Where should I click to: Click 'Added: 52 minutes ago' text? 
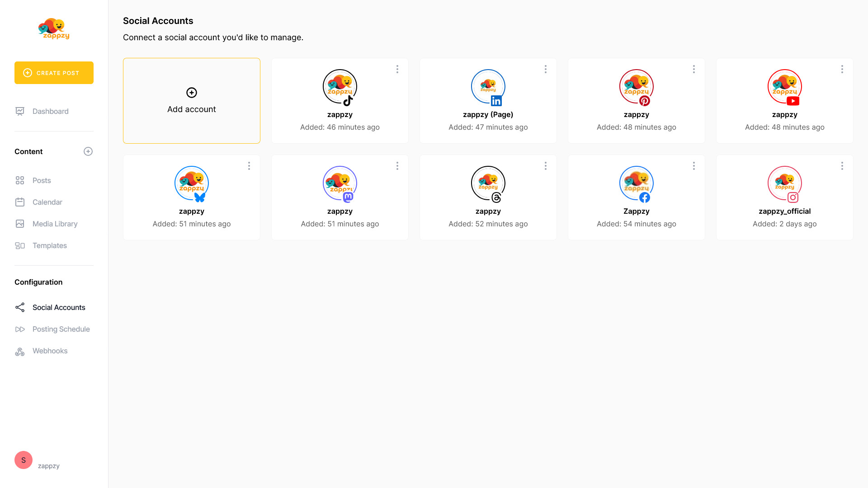(x=488, y=224)
